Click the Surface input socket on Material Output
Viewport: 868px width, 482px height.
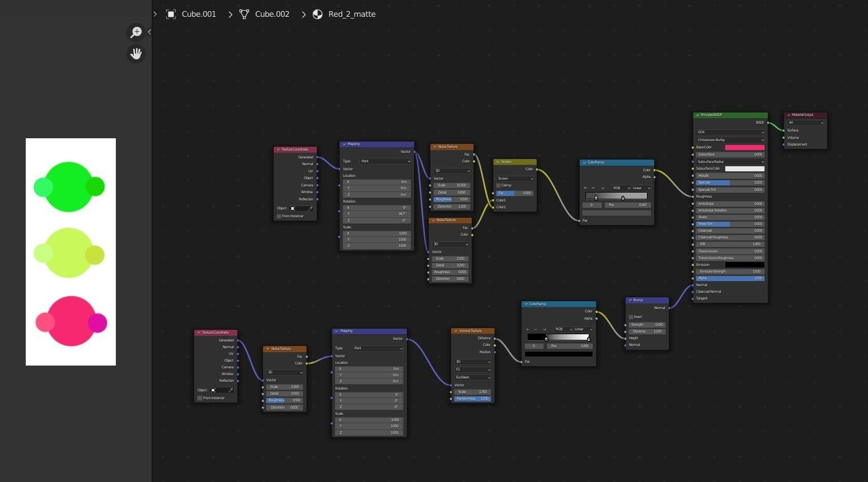(783, 130)
